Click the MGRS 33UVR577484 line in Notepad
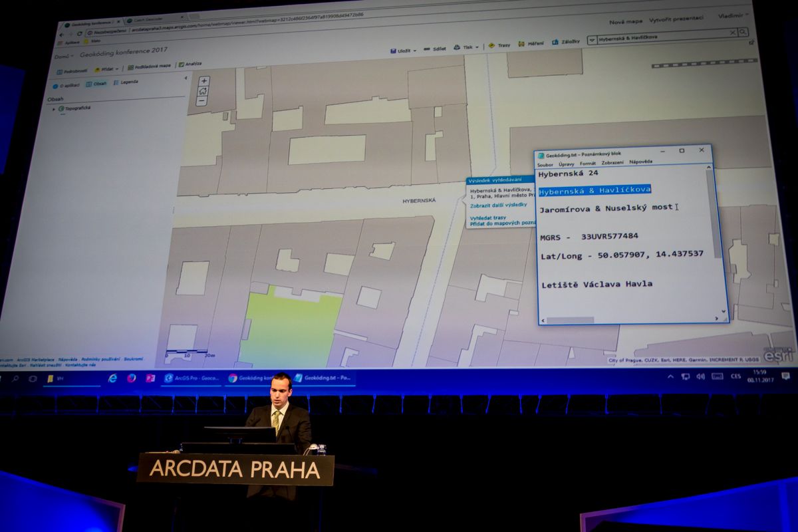This screenshot has width=798, height=532. (589, 237)
